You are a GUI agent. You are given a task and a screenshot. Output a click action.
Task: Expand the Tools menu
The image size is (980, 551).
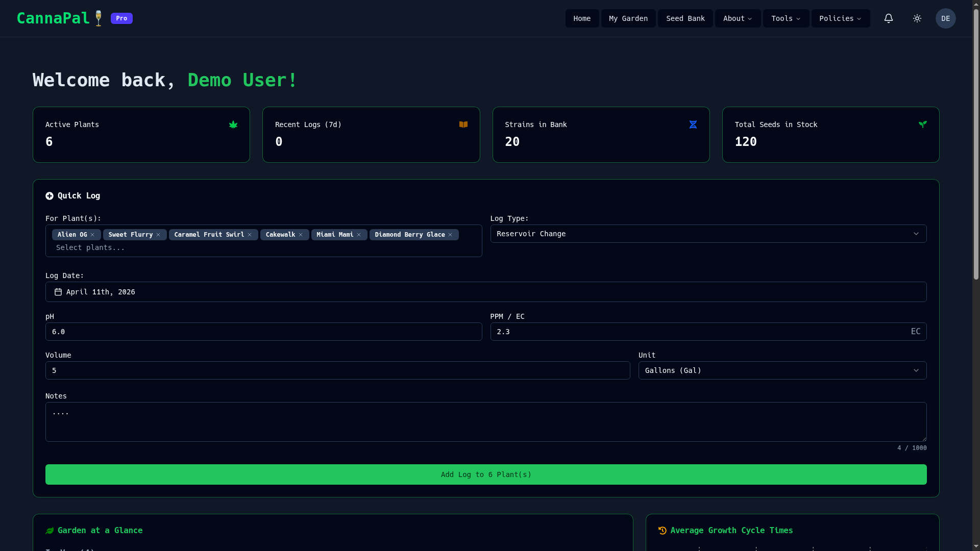coord(785,18)
